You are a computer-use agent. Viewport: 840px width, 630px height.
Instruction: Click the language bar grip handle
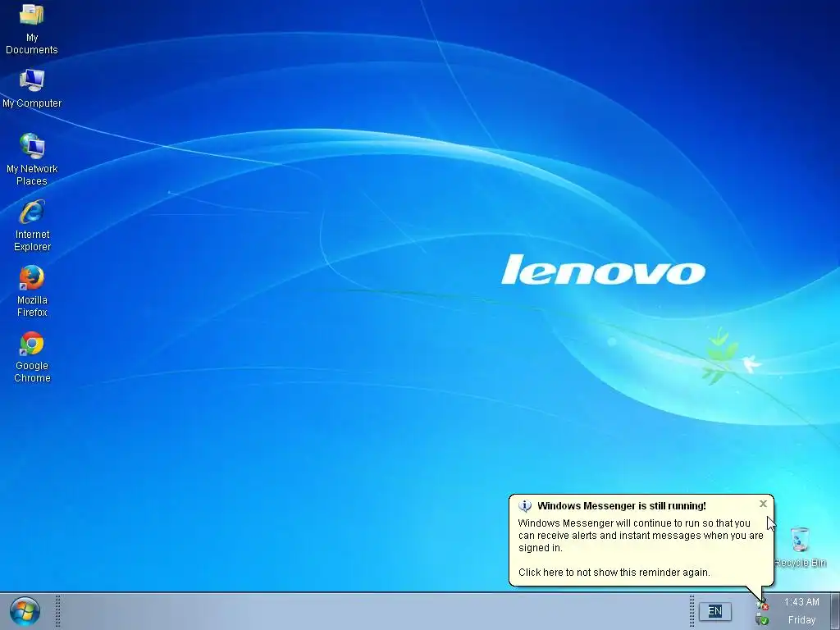click(692, 611)
